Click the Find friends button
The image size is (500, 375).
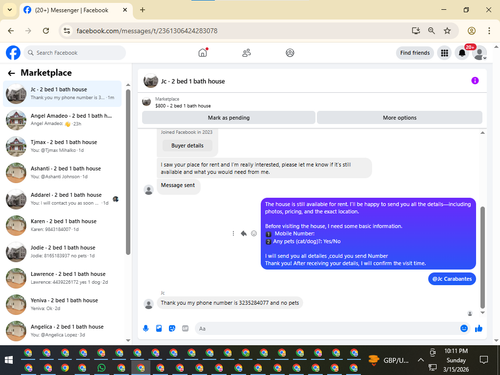pos(415,53)
